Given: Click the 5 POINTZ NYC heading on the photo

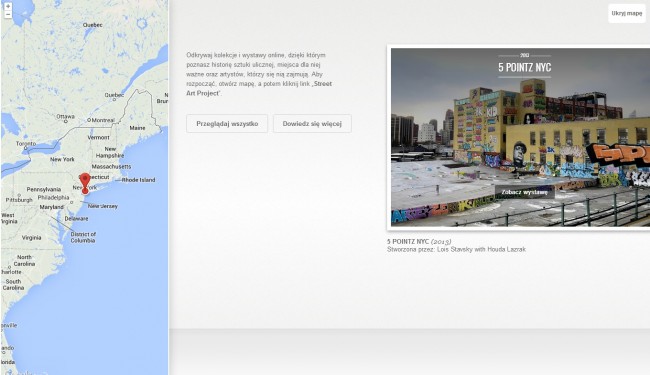Looking at the screenshot, I should tap(524, 67).
